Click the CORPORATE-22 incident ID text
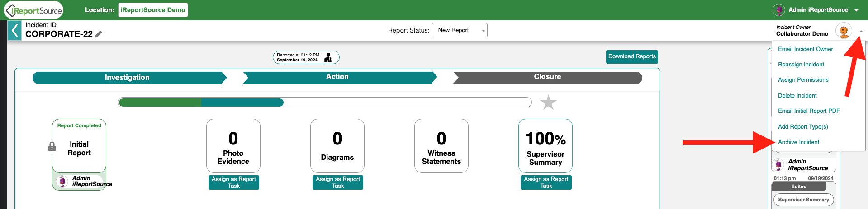Image resolution: width=868 pixels, height=209 pixels. click(x=59, y=34)
